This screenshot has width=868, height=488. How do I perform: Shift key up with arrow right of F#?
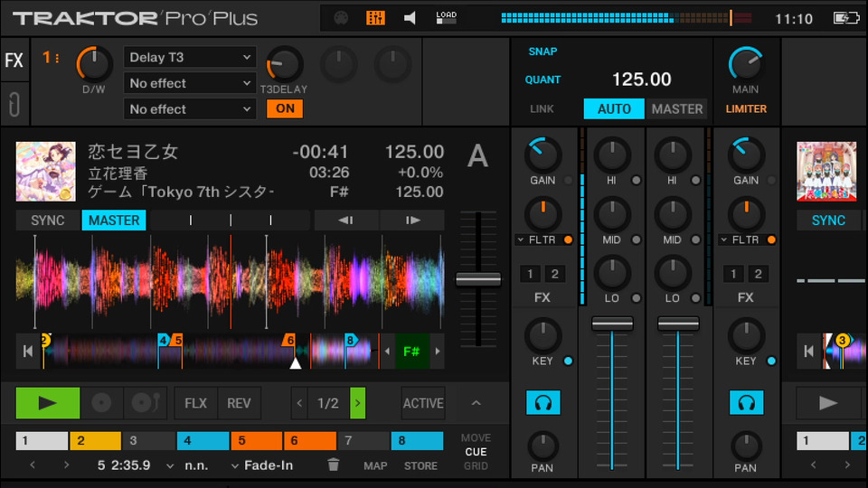click(438, 351)
